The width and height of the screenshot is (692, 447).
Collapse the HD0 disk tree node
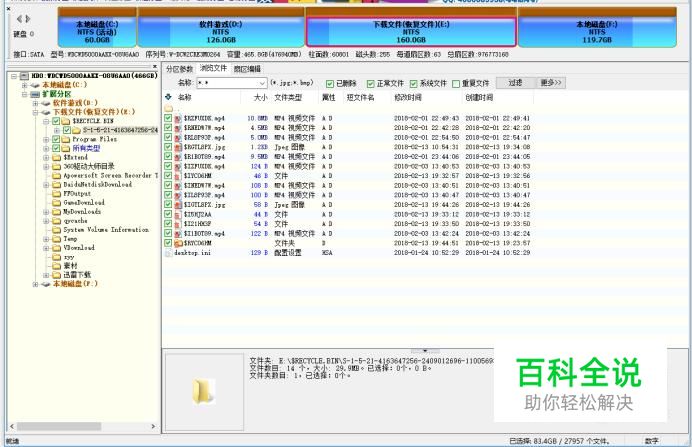[x=14, y=76]
